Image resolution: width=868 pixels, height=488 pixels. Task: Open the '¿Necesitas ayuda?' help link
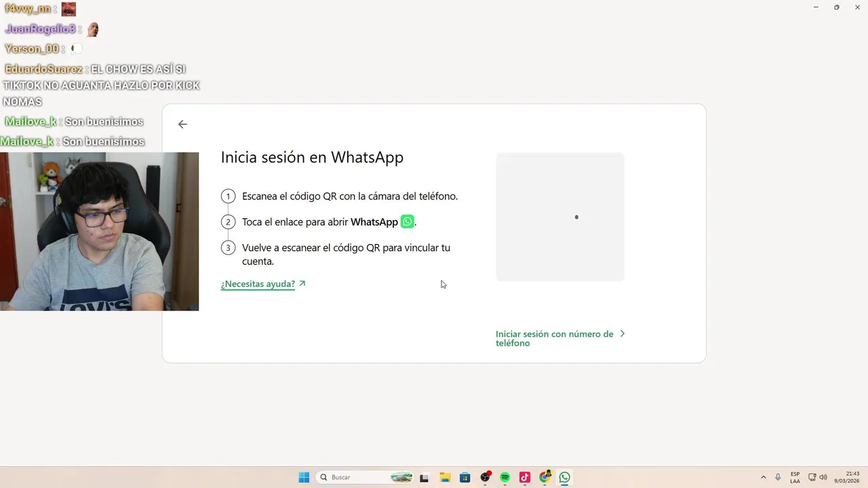coord(263,284)
